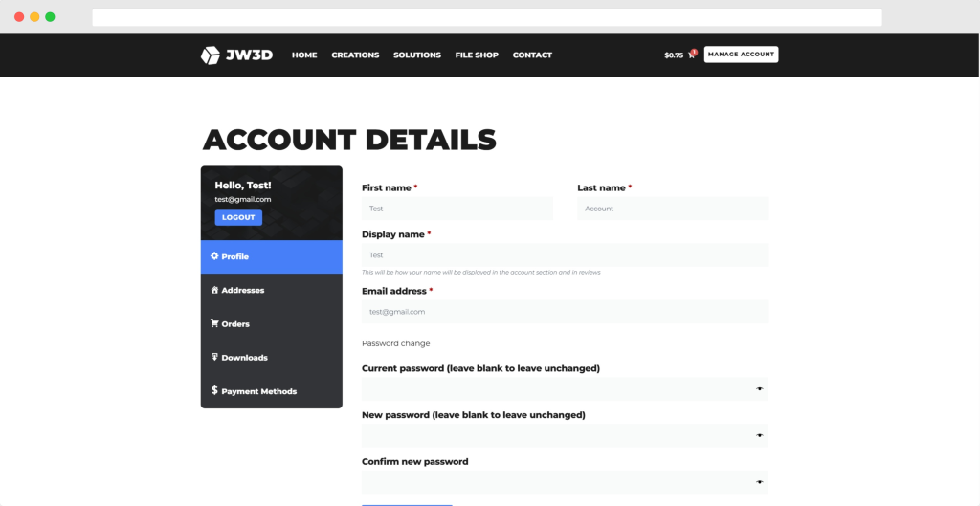The height and width of the screenshot is (506, 980).
Task: Click the Payment Methods dollar icon
Action: (214, 390)
